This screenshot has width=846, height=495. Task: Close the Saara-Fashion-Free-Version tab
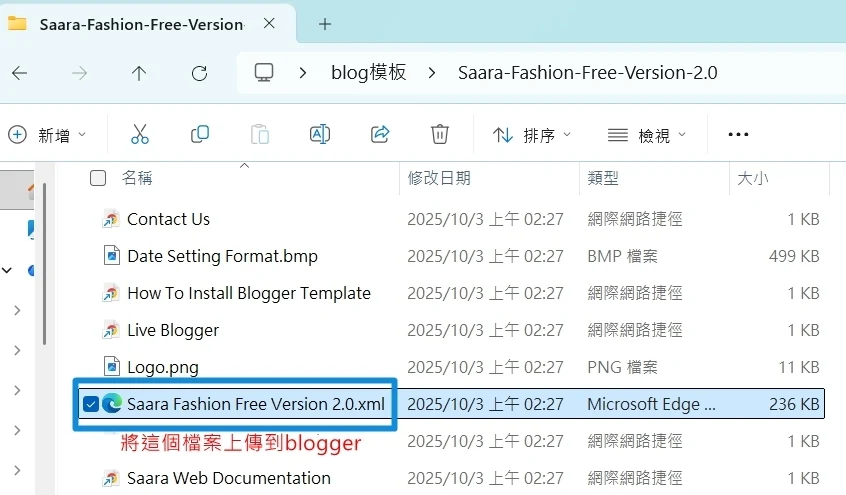click(x=269, y=24)
